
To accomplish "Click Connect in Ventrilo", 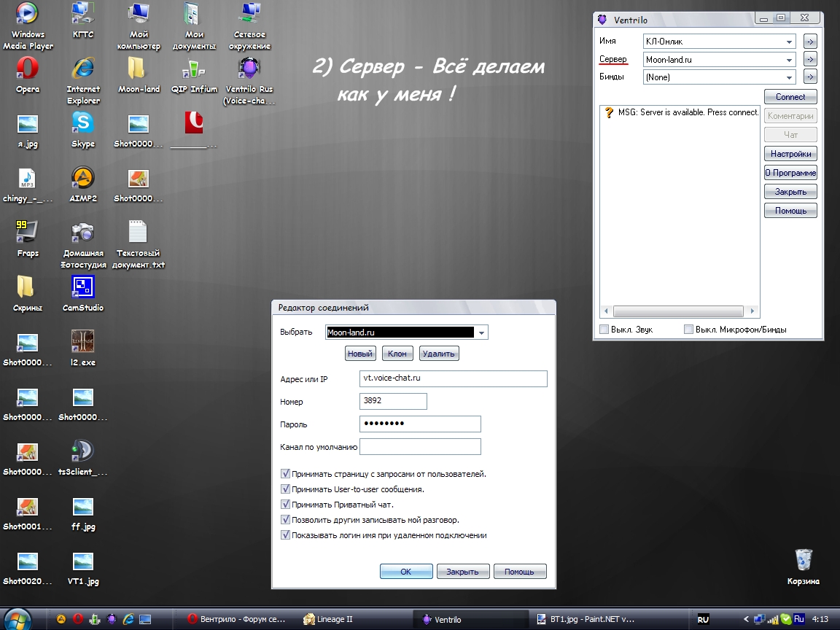I will 790,97.
